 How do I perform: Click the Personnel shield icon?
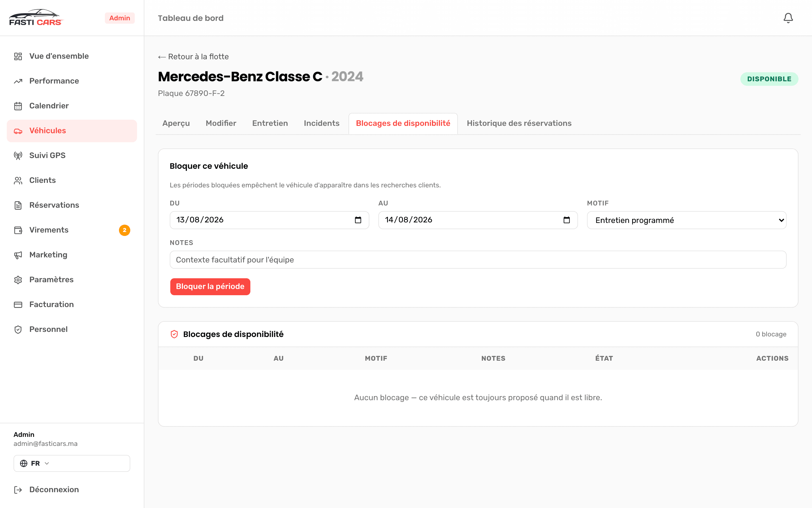click(18, 330)
